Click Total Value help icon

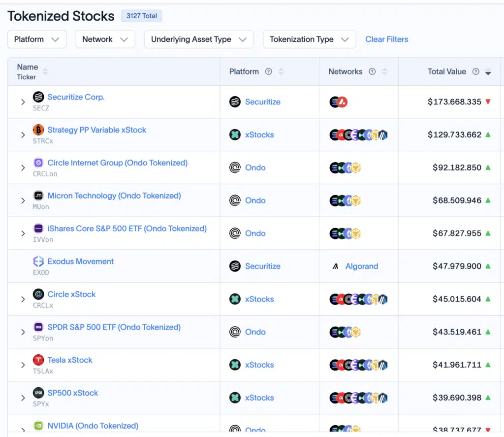(x=476, y=71)
